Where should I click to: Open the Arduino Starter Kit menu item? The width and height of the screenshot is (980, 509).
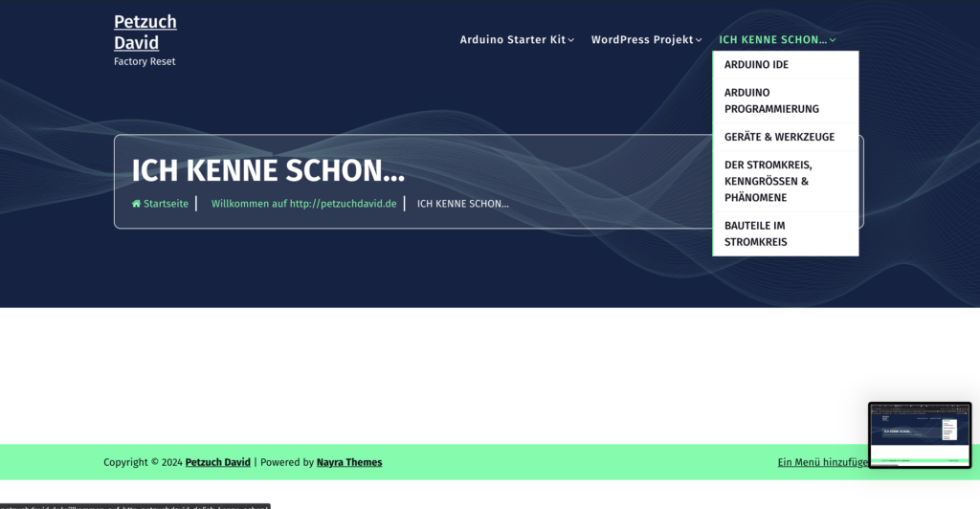pos(512,40)
